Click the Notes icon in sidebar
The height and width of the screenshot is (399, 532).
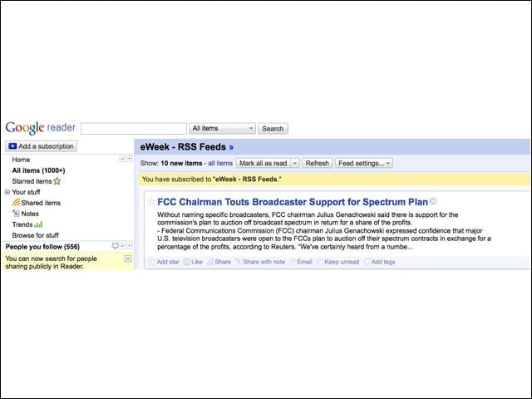point(16,214)
